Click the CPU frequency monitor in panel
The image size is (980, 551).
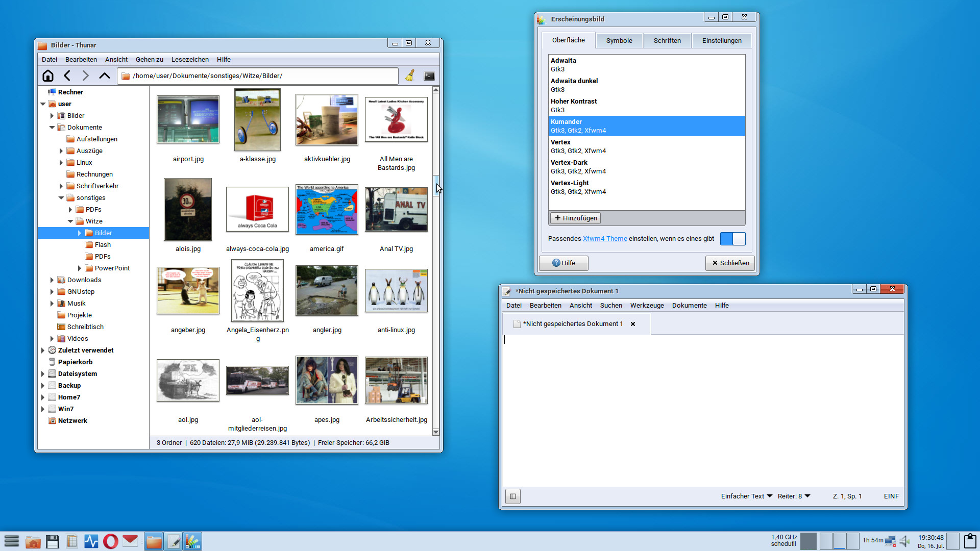click(784, 541)
